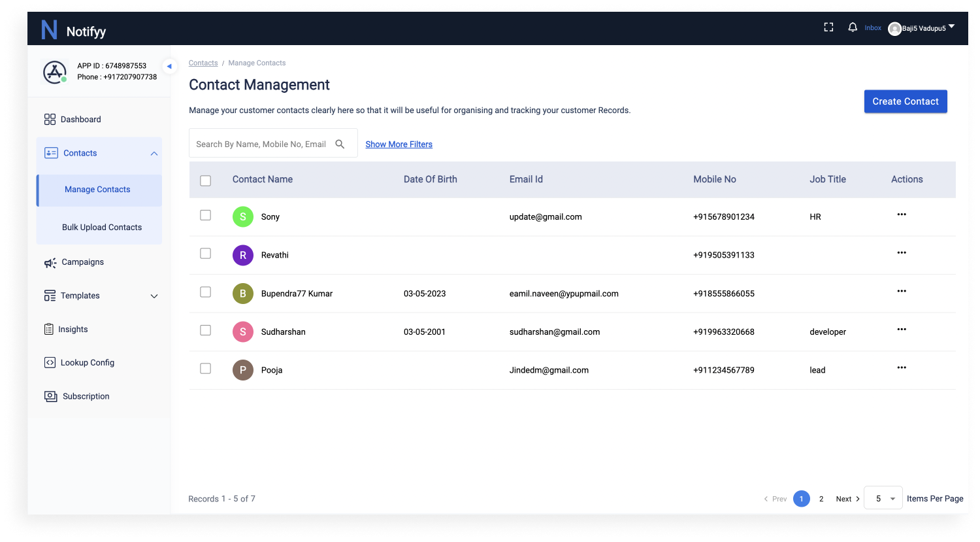Screen dimensions: 980x542
Task: Click Revathi's purple R avatar
Action: pos(243,255)
